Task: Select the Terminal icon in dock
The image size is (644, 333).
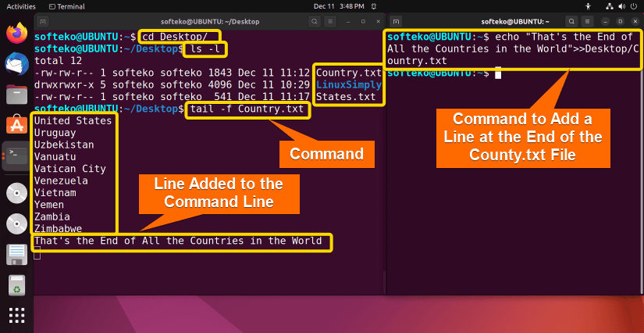Action: (17, 156)
